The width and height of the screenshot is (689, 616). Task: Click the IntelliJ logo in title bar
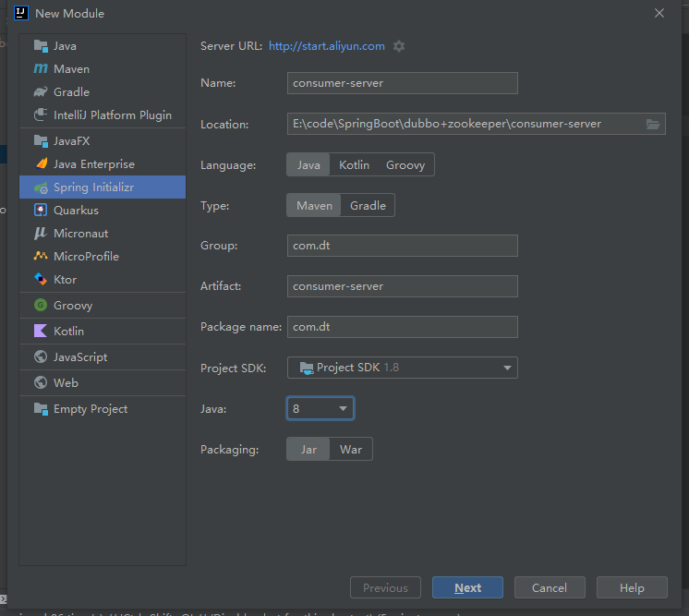(21, 13)
